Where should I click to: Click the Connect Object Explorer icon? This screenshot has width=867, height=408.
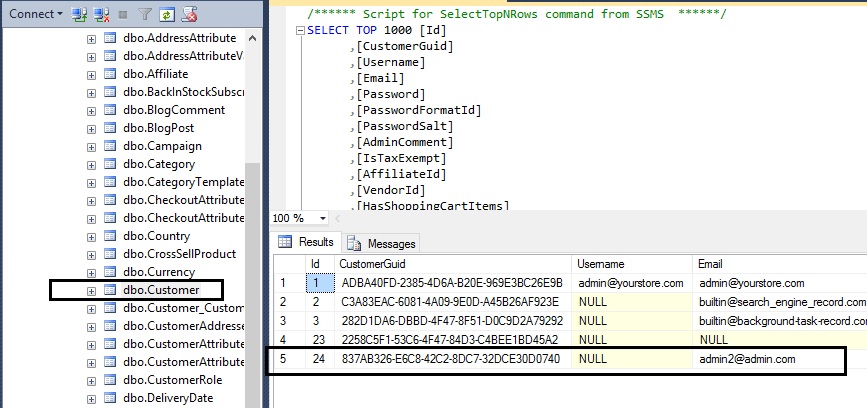point(80,14)
